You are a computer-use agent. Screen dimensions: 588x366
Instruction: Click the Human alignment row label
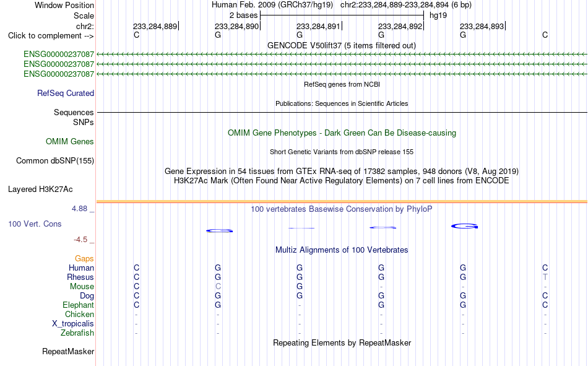click(x=81, y=268)
